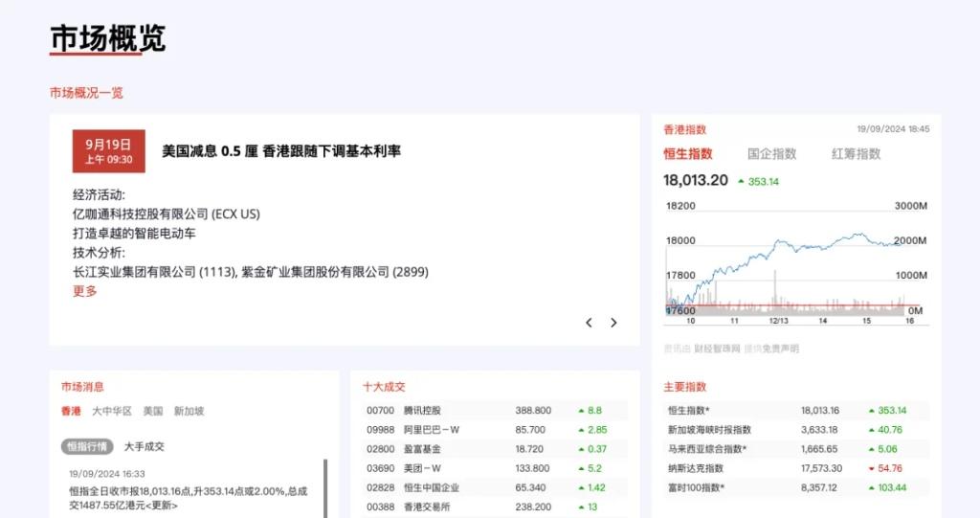Click 恒生指数* row in 主要指数
This screenshot has height=518, width=980.
click(x=796, y=411)
